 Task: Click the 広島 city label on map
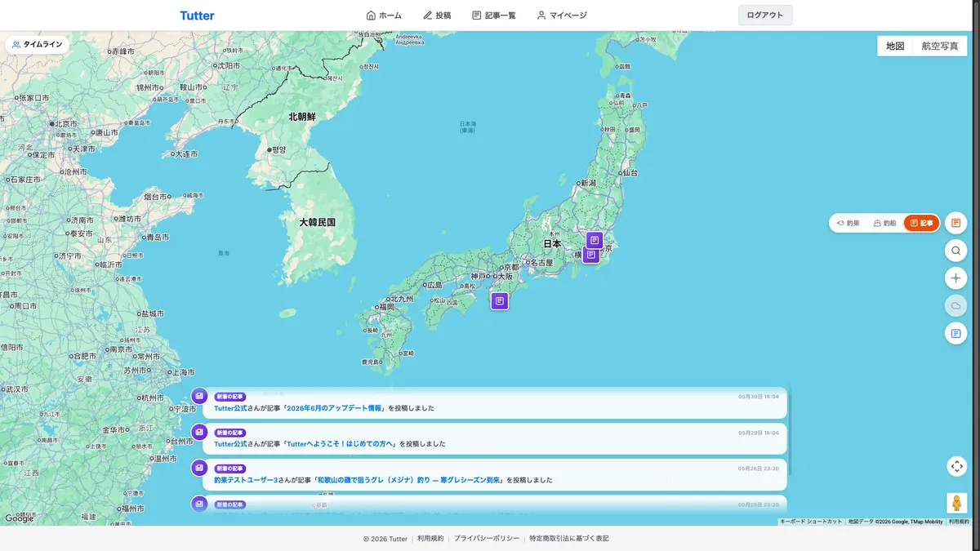(x=434, y=285)
